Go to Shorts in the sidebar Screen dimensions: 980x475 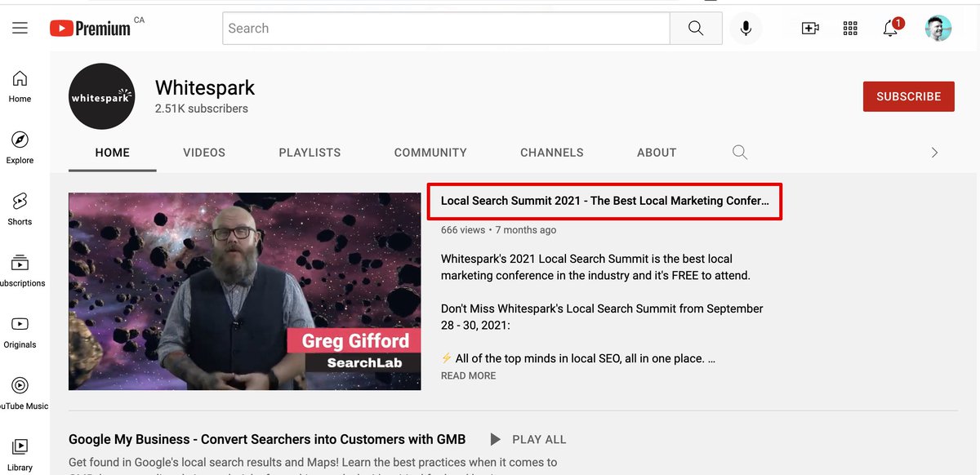point(20,208)
